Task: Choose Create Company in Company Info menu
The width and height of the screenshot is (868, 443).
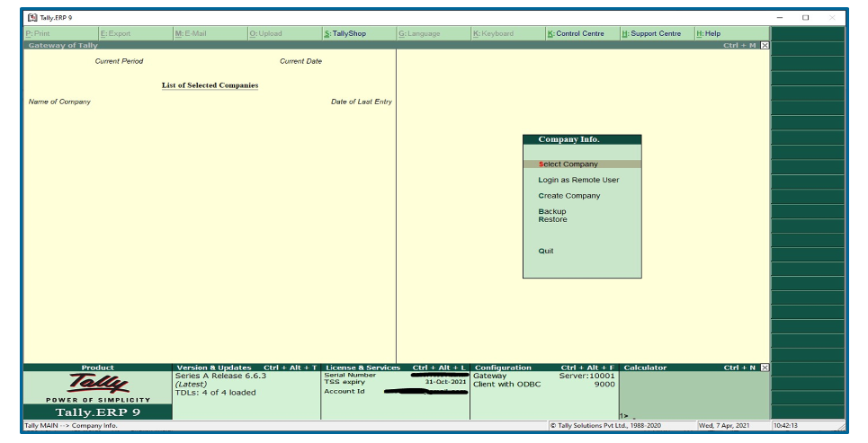Action: (x=569, y=196)
